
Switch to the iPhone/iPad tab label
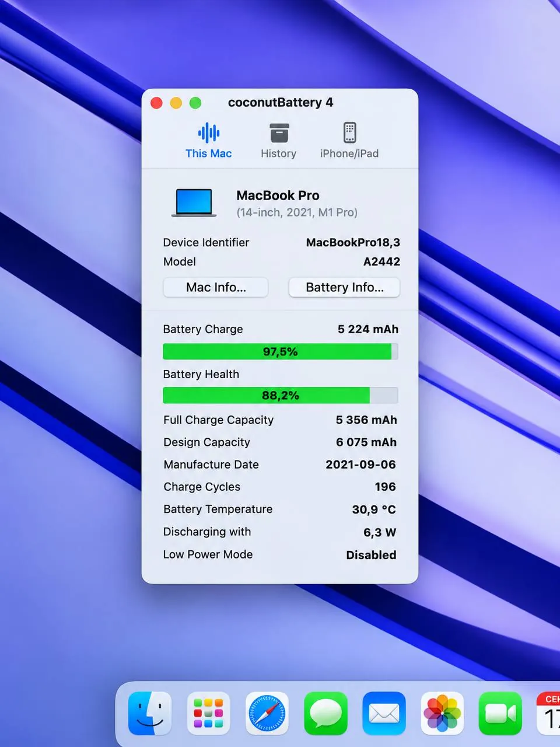coord(349,153)
